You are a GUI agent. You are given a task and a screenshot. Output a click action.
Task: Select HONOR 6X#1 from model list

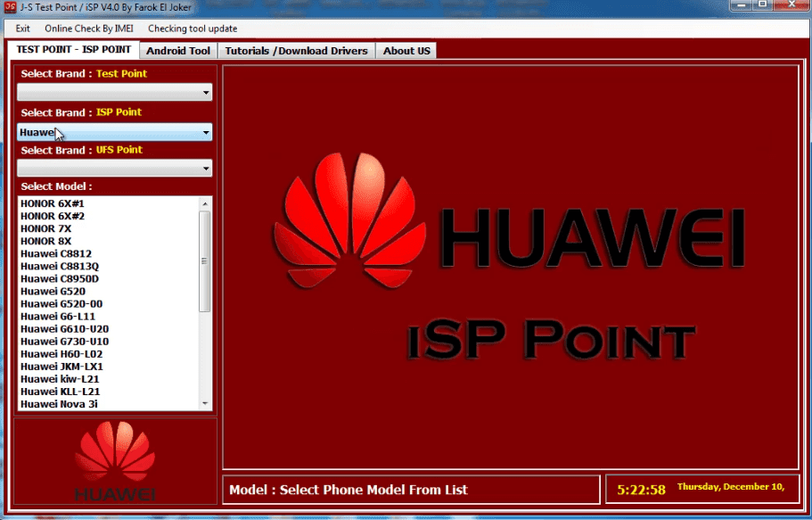[53, 203]
